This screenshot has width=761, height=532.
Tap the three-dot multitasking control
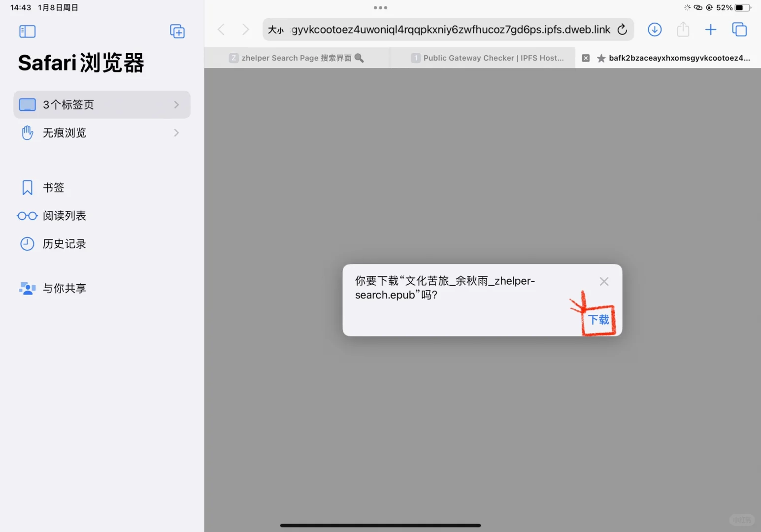[380, 7]
